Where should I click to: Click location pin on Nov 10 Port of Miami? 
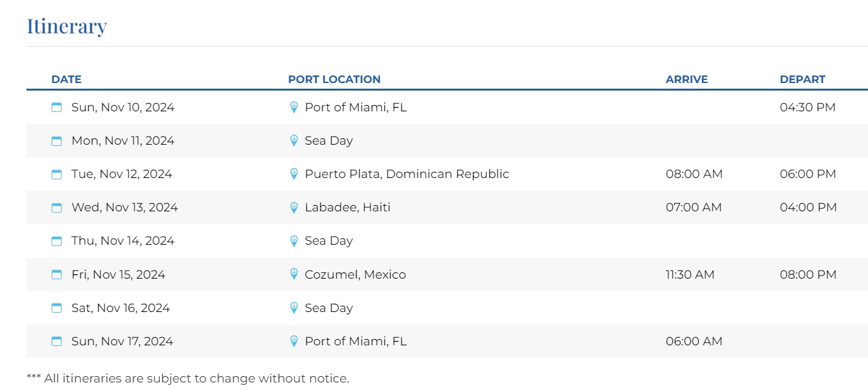click(x=294, y=108)
